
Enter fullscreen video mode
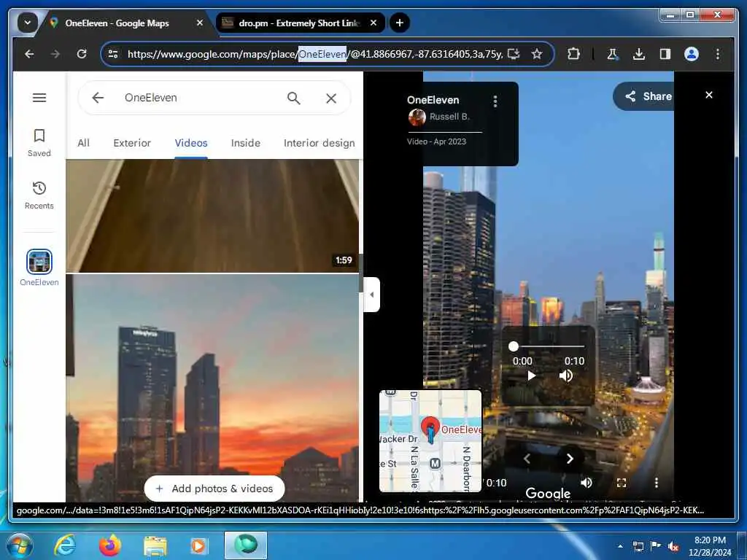click(x=622, y=483)
